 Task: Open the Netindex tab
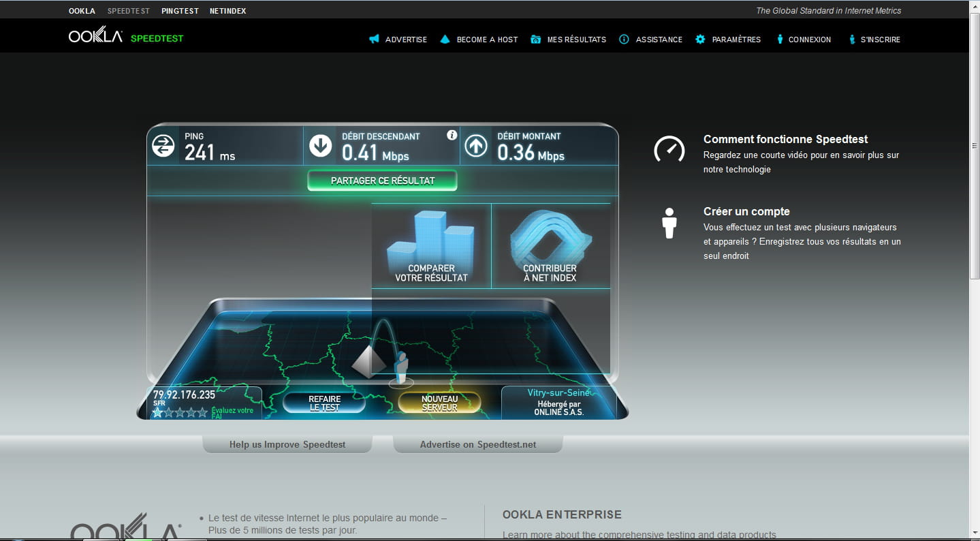pos(227,11)
